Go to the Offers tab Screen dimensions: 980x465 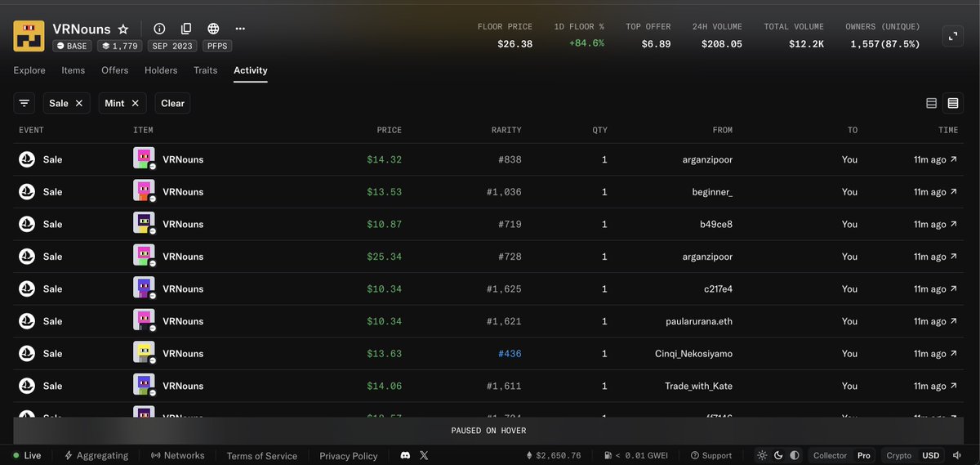pyautogui.click(x=115, y=70)
